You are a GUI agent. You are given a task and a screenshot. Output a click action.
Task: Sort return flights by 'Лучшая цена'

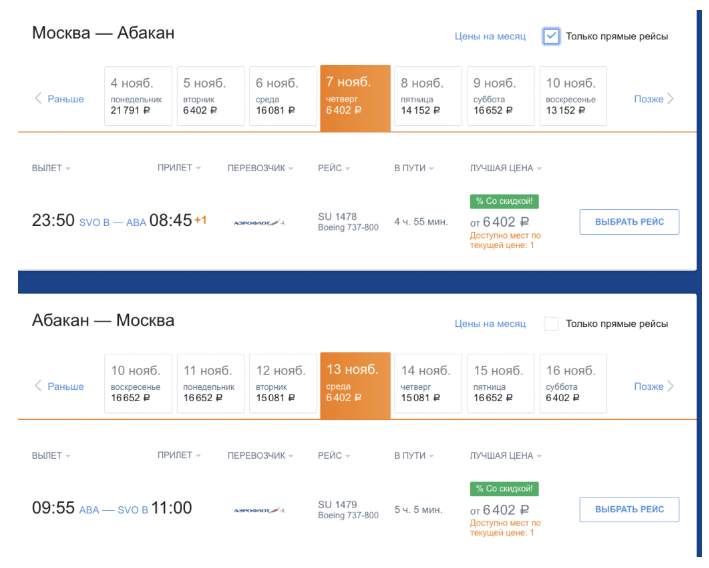coord(506,455)
